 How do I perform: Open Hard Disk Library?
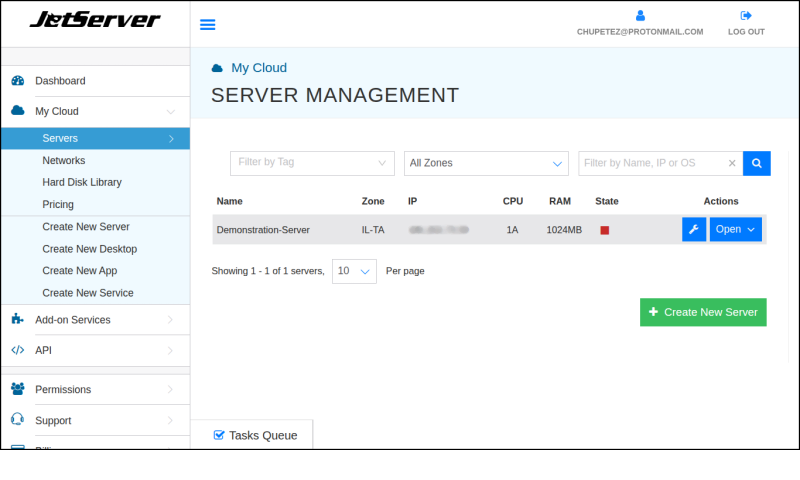pos(82,182)
